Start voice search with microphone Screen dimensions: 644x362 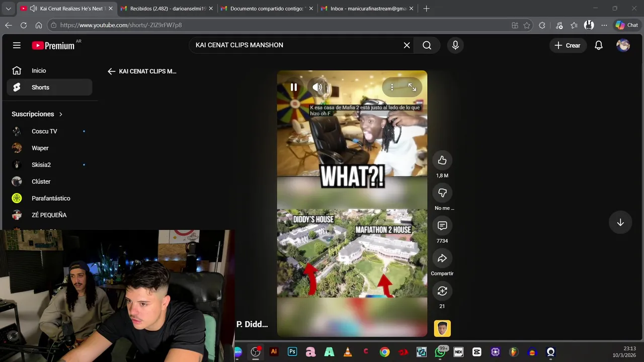(455, 45)
